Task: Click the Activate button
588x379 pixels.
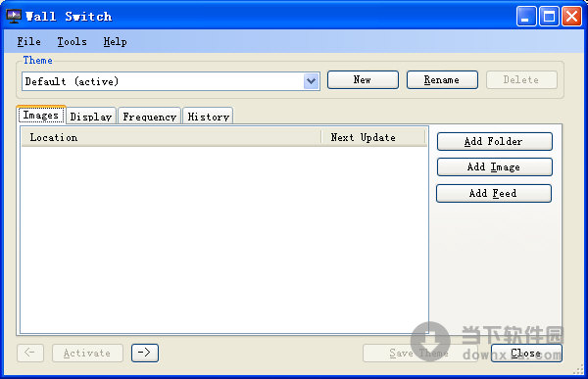Action: (x=87, y=353)
